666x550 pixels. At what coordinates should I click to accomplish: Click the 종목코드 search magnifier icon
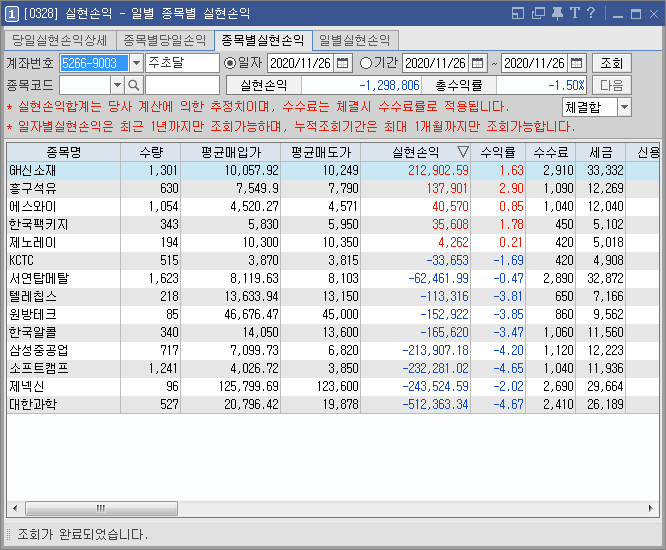click(x=133, y=85)
